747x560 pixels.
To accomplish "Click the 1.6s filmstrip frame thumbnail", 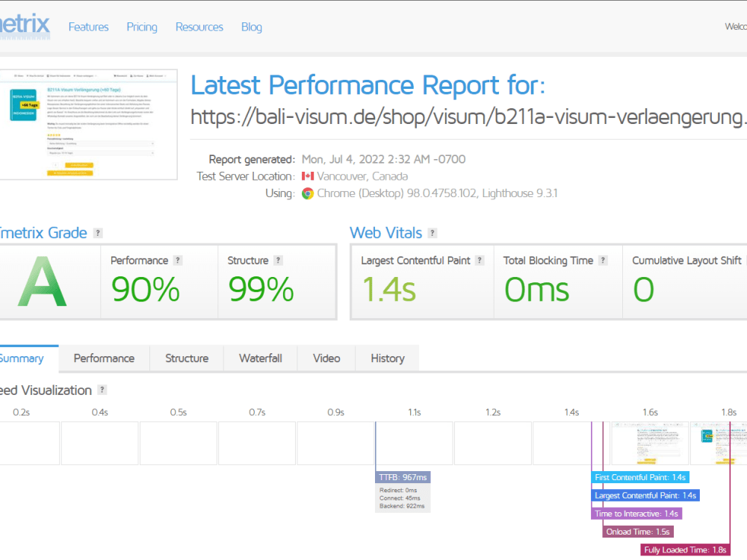I will pyautogui.click(x=650, y=443).
